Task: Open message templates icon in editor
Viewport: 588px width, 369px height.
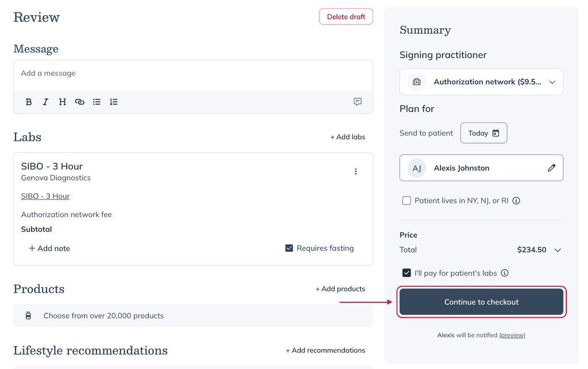Action: pos(358,102)
